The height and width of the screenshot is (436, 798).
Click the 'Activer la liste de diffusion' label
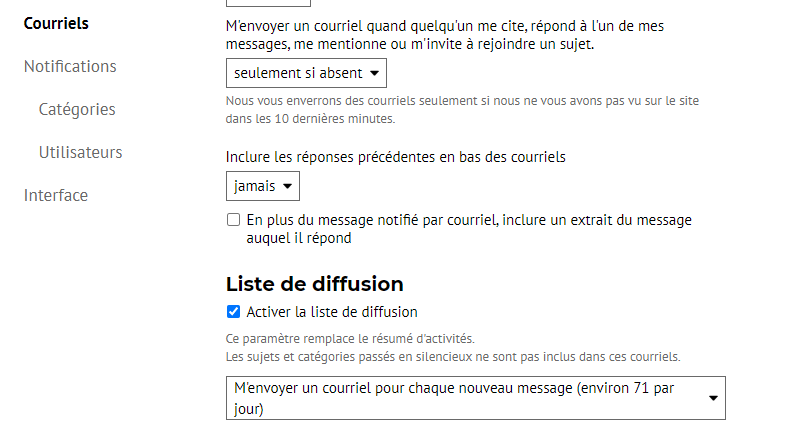coord(332,312)
